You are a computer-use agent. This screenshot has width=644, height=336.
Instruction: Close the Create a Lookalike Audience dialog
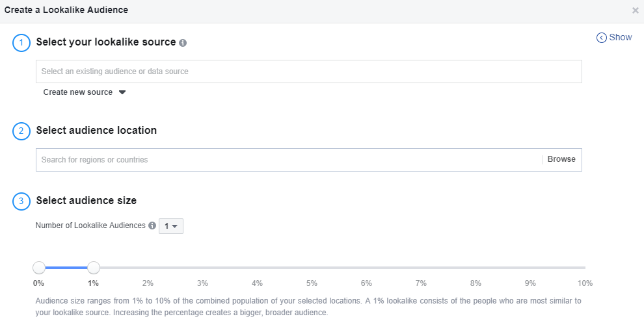635,10
